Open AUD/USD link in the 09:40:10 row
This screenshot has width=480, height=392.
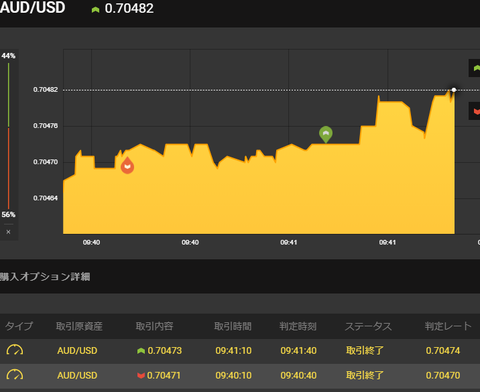pyautogui.click(x=77, y=375)
